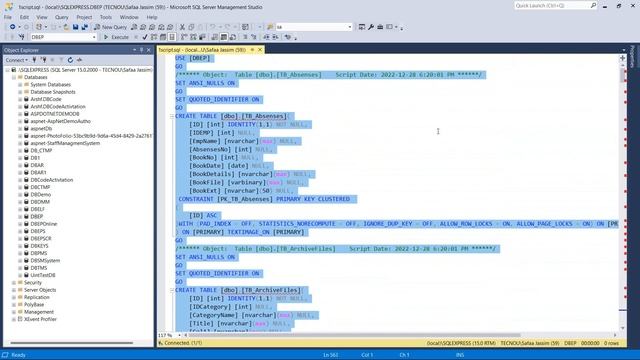Open the available databases DBEP dropdown
Viewport: 640px width, 360px height.
(x=94, y=37)
